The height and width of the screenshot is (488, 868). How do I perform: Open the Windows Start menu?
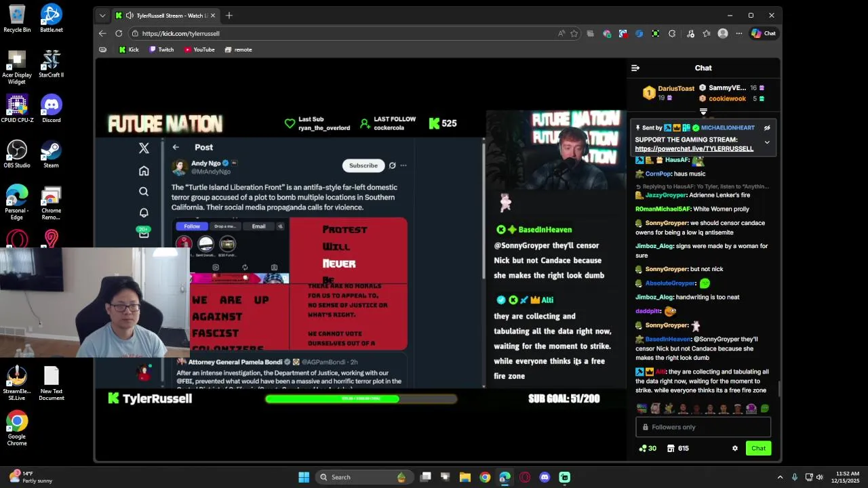pos(304,477)
